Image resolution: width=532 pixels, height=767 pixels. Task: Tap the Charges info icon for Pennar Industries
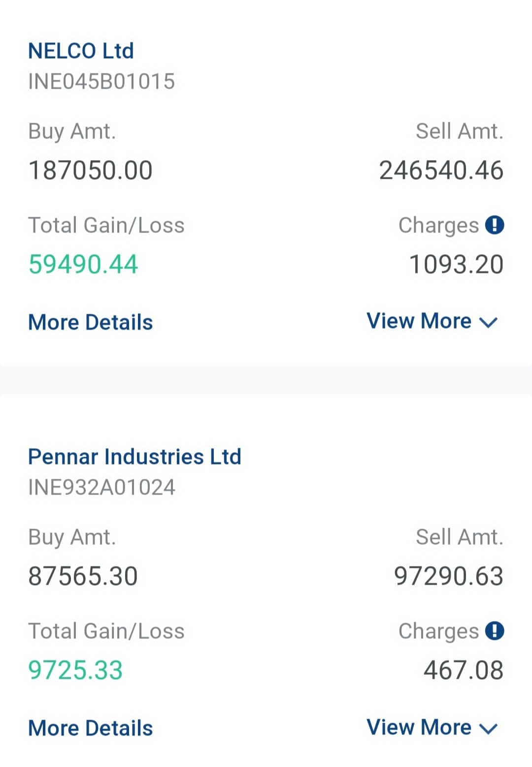coord(494,631)
